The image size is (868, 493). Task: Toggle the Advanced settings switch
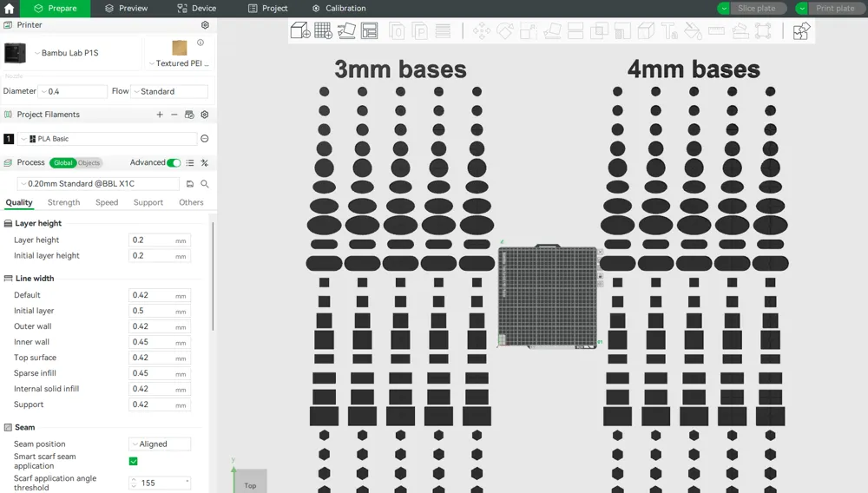(174, 162)
